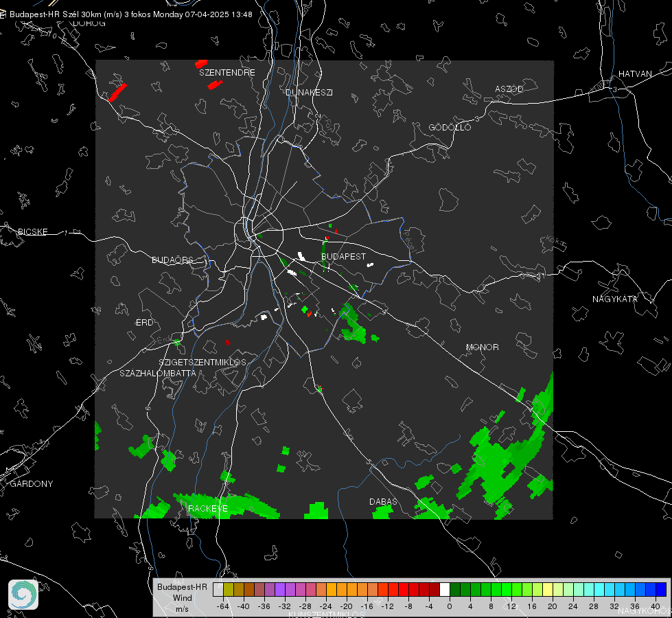Click the MONOR map label
The image size is (672, 618).
pos(482,347)
